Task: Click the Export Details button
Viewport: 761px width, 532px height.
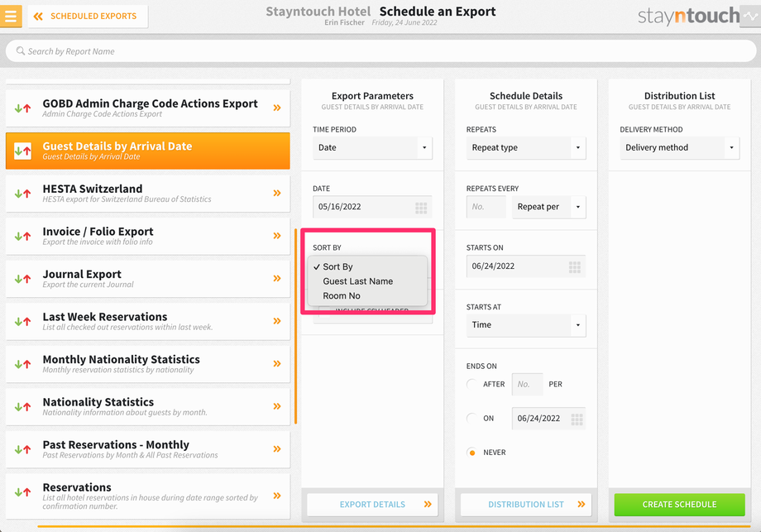Action: (x=372, y=505)
